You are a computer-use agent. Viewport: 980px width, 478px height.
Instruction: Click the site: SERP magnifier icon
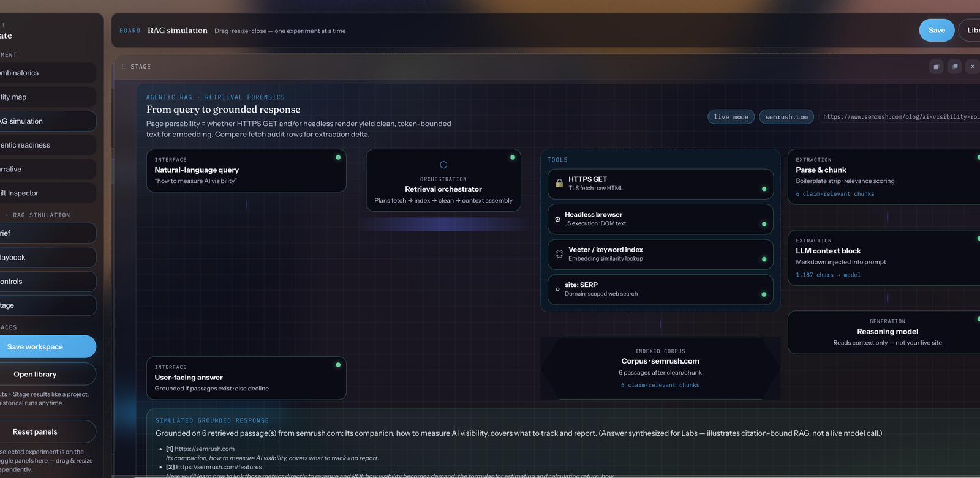pyautogui.click(x=557, y=289)
